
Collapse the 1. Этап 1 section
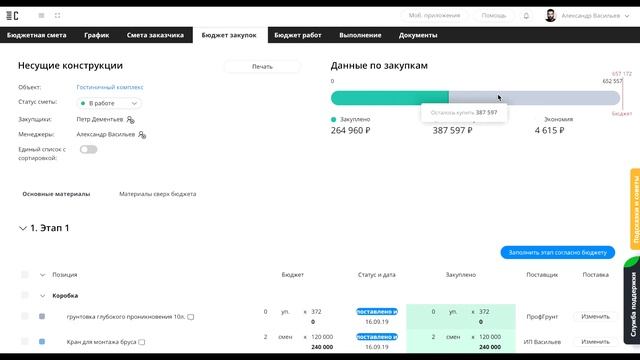[x=23, y=228]
